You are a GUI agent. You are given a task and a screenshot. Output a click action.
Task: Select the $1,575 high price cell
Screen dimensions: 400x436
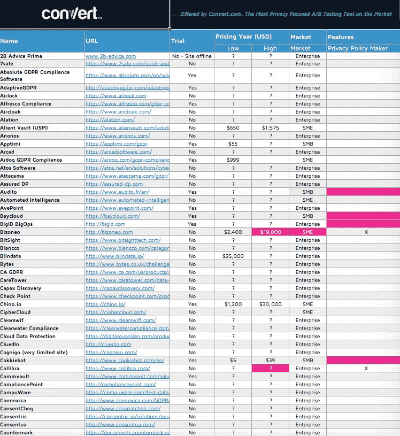[270, 128]
